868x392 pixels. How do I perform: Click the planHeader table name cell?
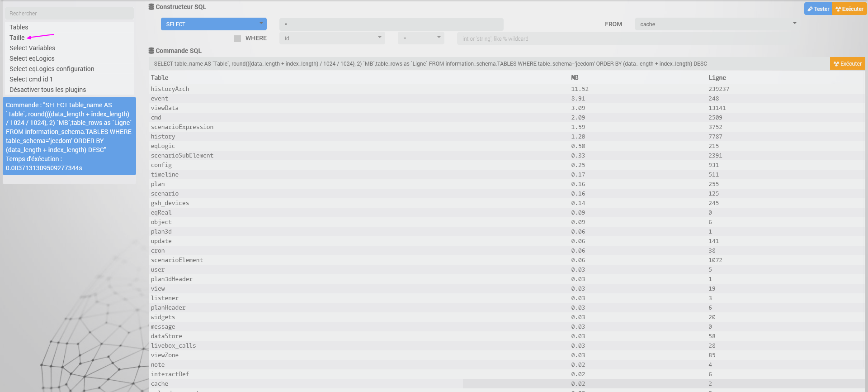click(168, 308)
